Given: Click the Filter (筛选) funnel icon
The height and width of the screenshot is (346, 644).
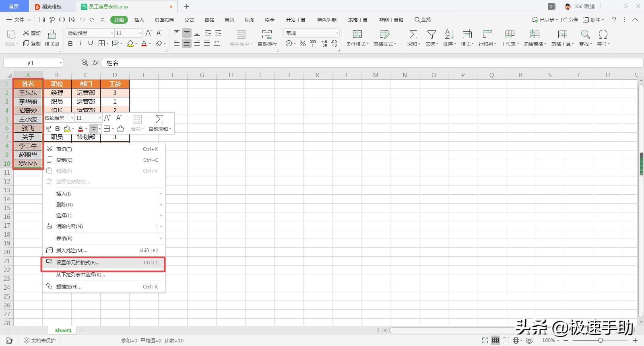Looking at the screenshot, I should click(x=431, y=35).
